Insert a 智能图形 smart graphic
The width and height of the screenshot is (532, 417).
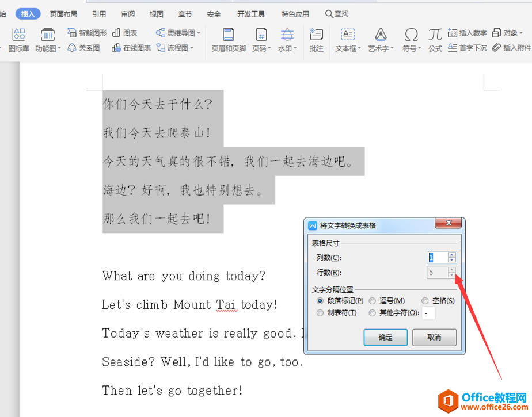pos(87,33)
